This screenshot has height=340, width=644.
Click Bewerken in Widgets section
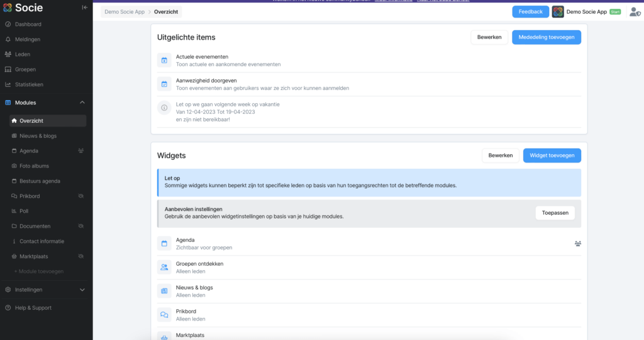[x=500, y=156]
